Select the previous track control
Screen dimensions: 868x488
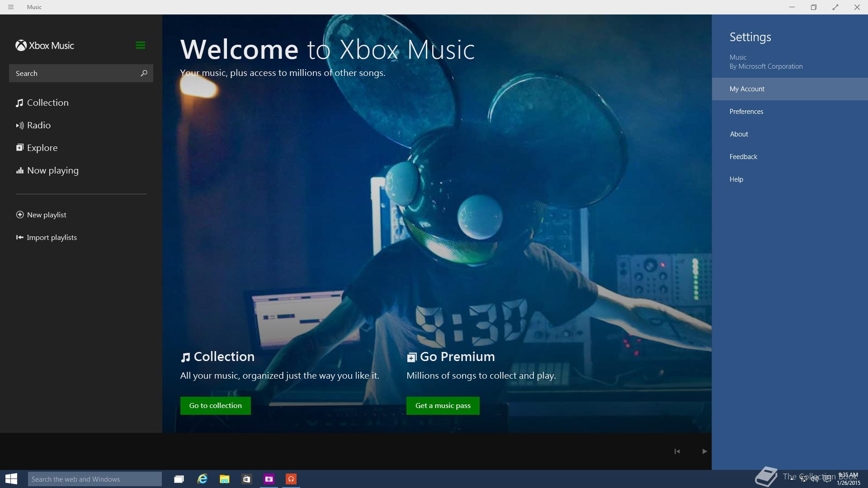point(677,451)
